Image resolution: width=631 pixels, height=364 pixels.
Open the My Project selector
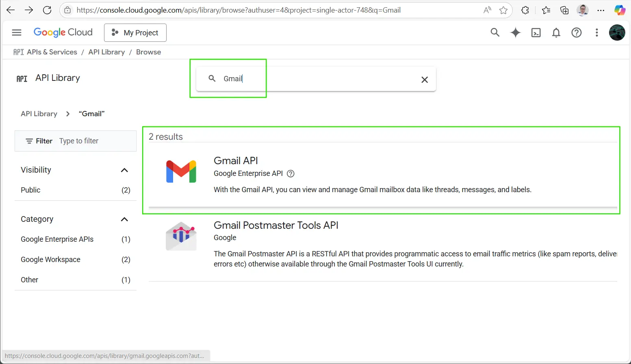coord(135,32)
